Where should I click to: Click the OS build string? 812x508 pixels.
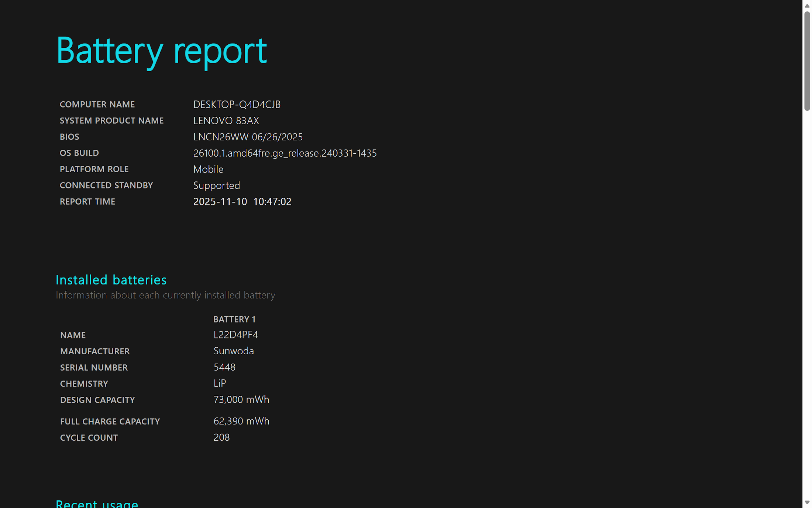(x=285, y=153)
